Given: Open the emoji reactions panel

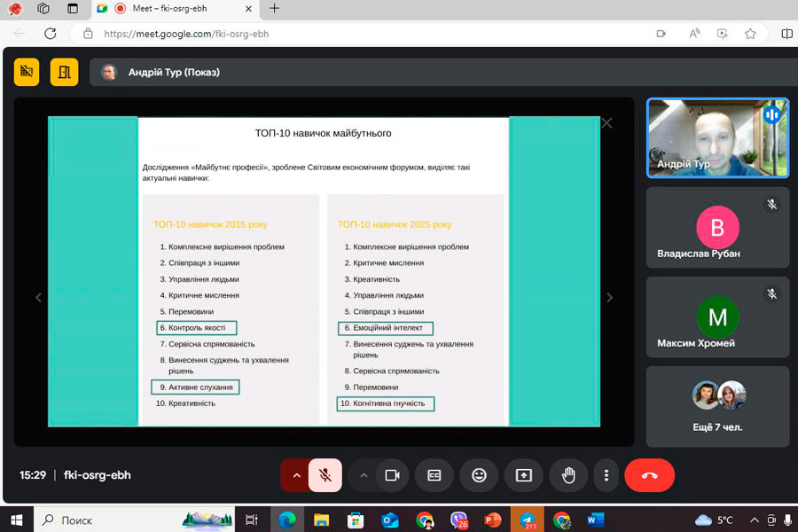Looking at the screenshot, I should tap(479, 475).
